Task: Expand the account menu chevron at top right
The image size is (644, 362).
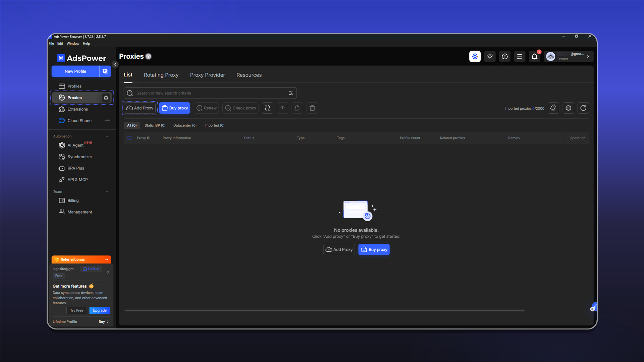Action: click(x=588, y=56)
